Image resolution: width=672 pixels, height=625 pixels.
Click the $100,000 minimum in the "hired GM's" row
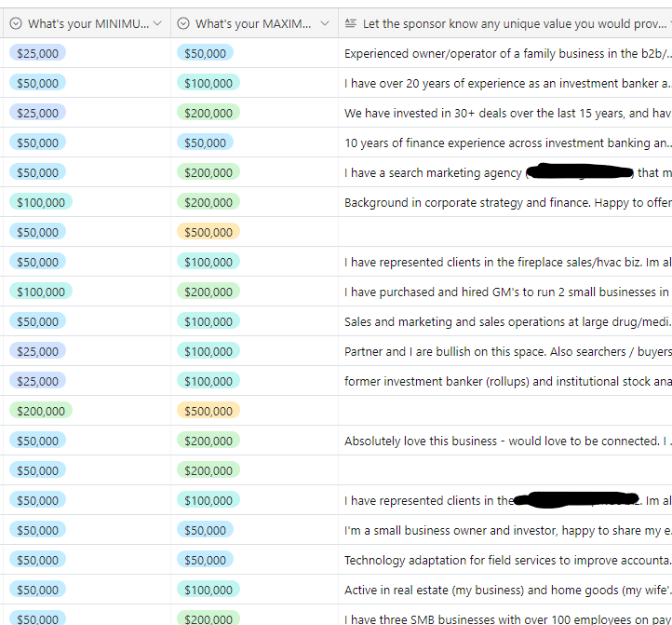[x=41, y=292]
